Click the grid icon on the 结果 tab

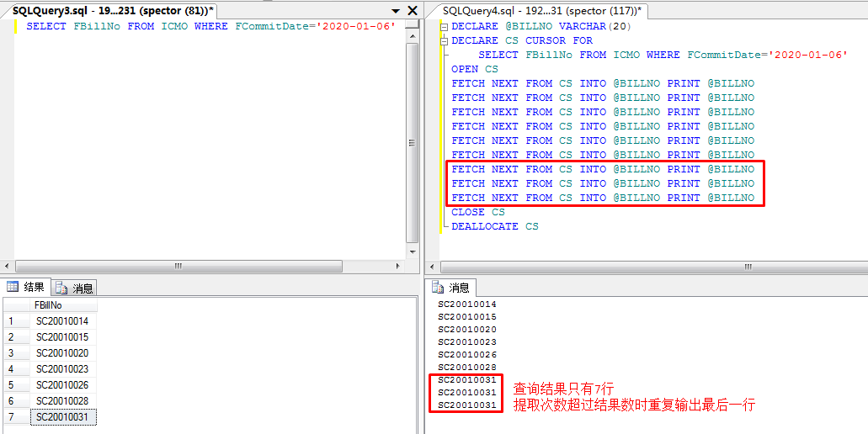12,286
